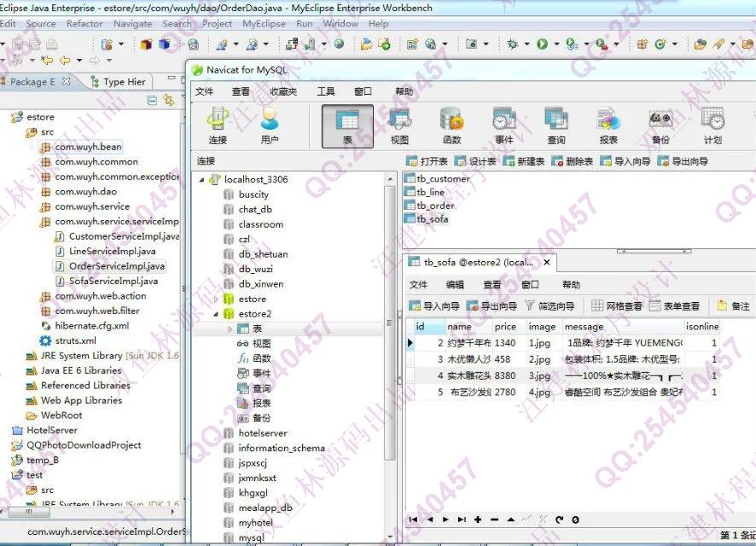Image resolution: width=756 pixels, height=546 pixels.
Task: Select the tb_sofa table in object list
Action: [x=427, y=218]
